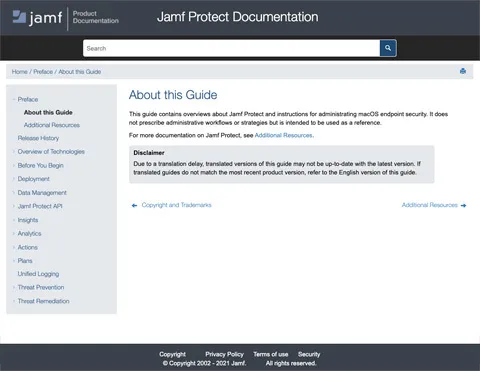Viewport: 480px width, 371px height.
Task: Open Threat Remediation in sidebar
Action: coord(43,301)
